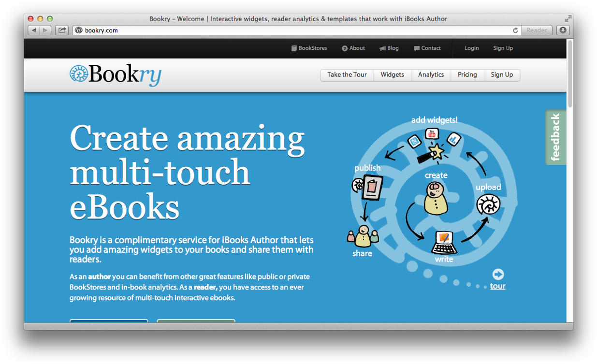Click the write laptop icon
The image size is (597, 364).
click(444, 243)
